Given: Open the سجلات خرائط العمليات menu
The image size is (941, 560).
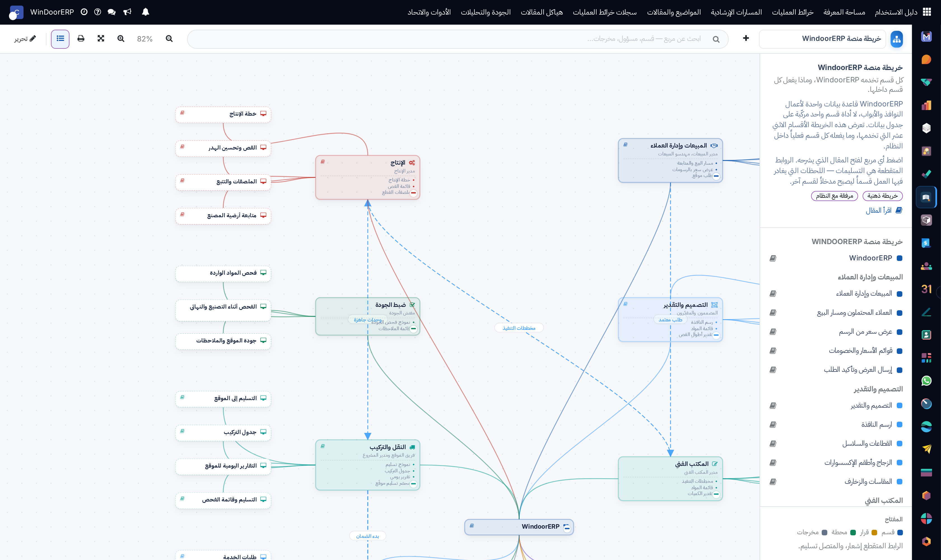Looking at the screenshot, I should (x=605, y=12).
